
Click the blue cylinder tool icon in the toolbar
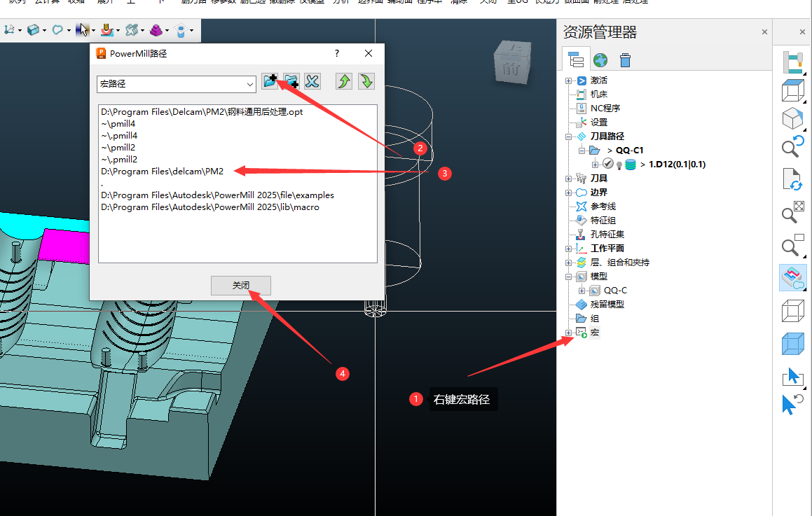pyautogui.click(x=181, y=31)
